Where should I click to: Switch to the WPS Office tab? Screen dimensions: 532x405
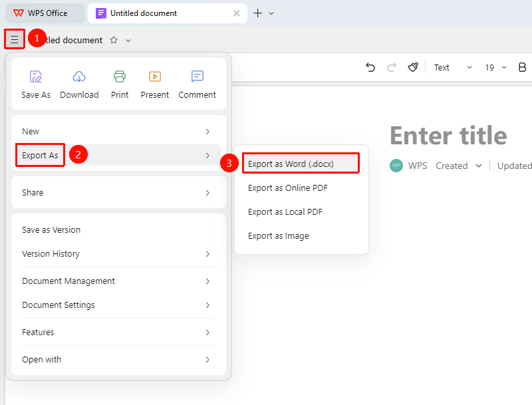(45, 13)
